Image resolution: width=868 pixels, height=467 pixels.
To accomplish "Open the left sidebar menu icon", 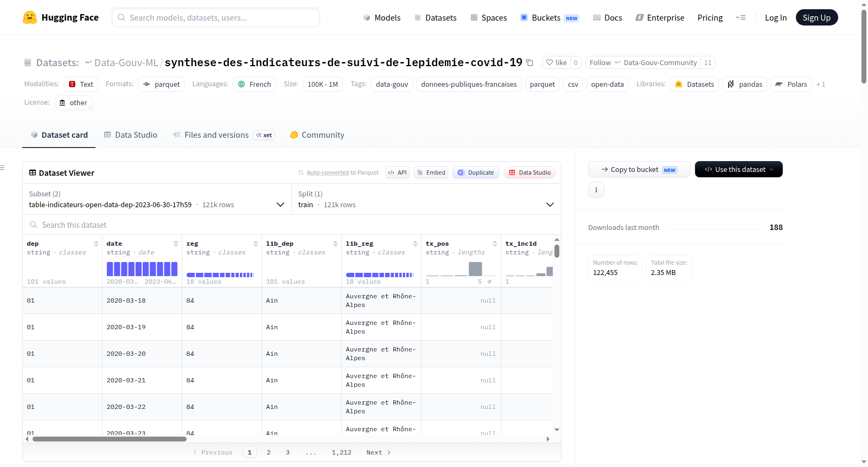I will 2,168.
